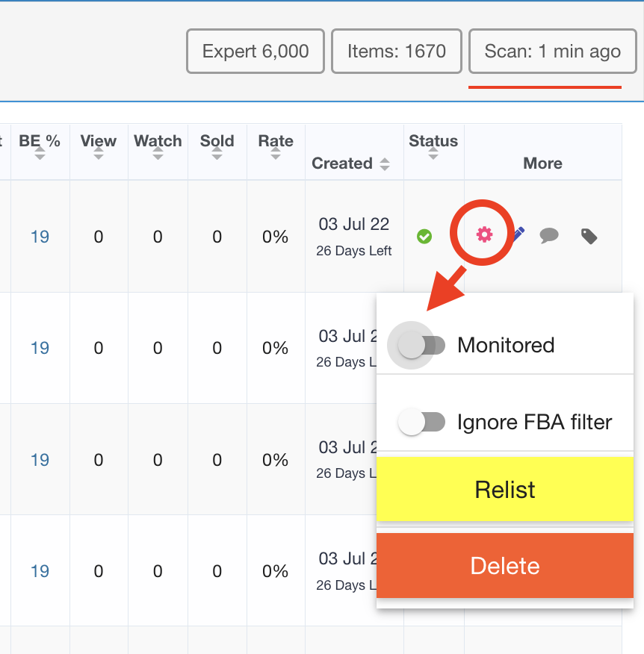The height and width of the screenshot is (654, 644).
Task: Sort by View column
Action: pos(99,154)
